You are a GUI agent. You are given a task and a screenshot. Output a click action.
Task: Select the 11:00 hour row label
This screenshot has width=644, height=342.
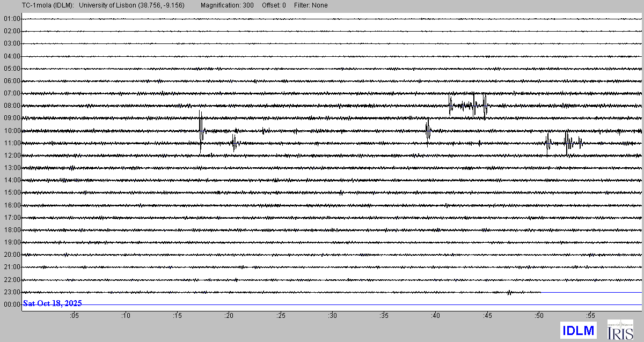click(11, 143)
